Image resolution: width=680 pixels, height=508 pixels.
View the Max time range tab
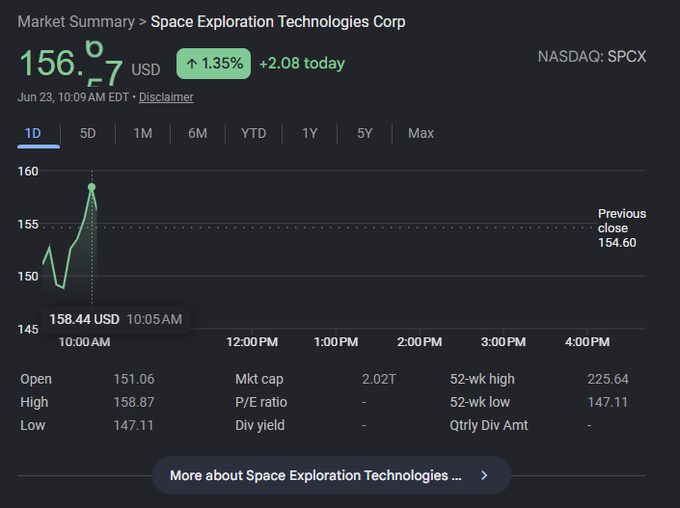[x=421, y=134]
